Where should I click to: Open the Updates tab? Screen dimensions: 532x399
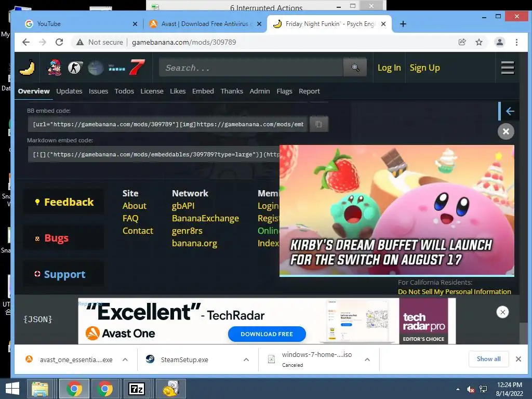click(69, 91)
